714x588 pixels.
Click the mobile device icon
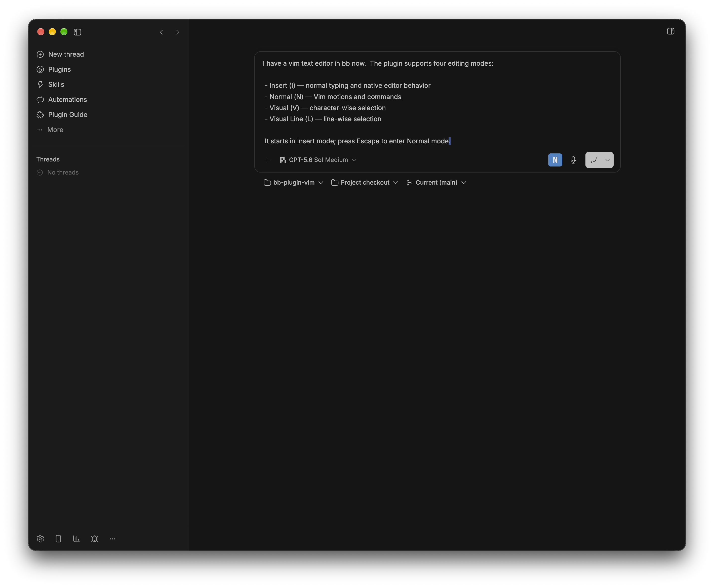point(58,538)
